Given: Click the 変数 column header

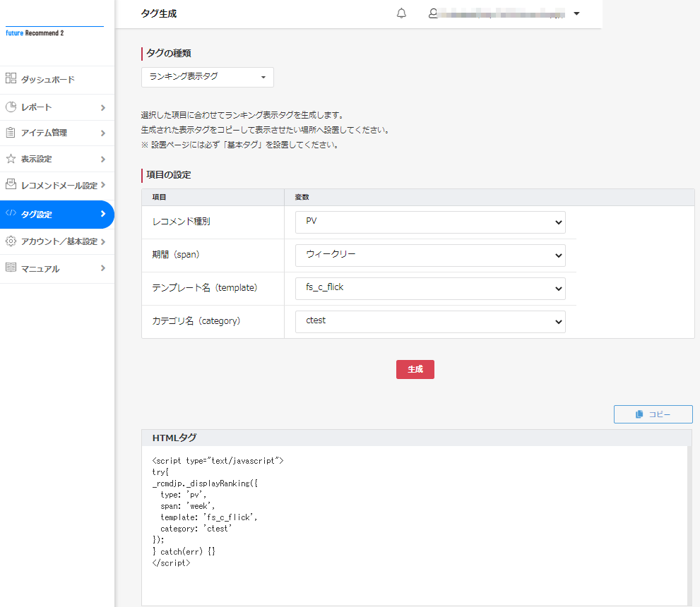Looking at the screenshot, I should (302, 197).
